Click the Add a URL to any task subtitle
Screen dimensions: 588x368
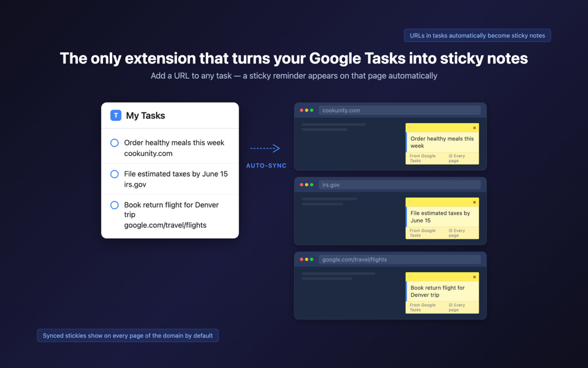point(294,76)
